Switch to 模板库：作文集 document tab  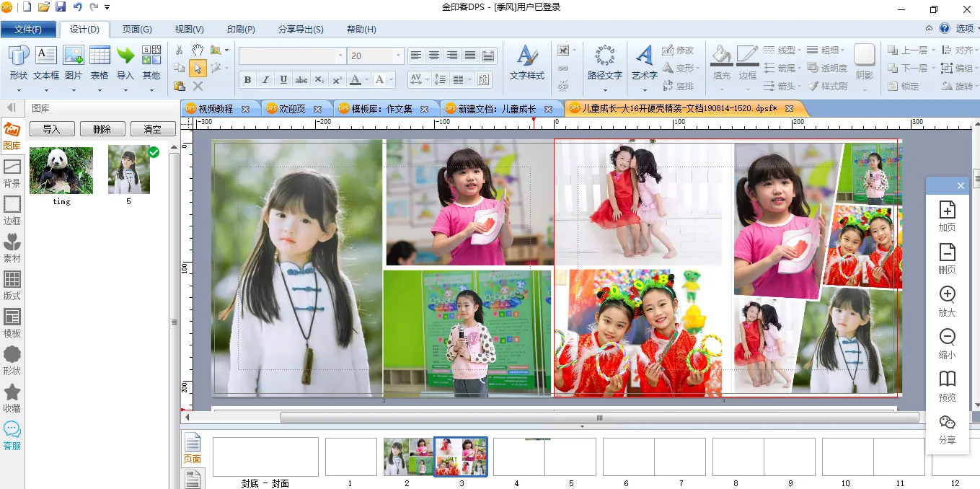[381, 109]
